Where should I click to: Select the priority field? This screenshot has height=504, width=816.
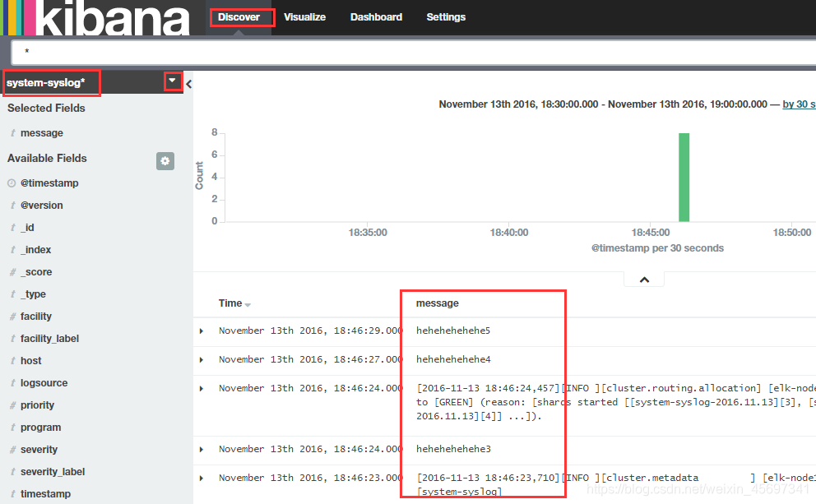(38, 405)
